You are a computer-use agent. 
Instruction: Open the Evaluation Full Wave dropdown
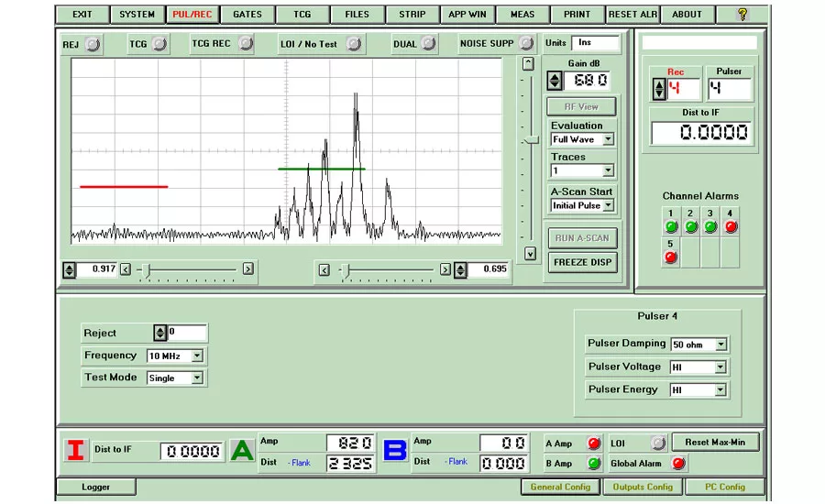(609, 139)
